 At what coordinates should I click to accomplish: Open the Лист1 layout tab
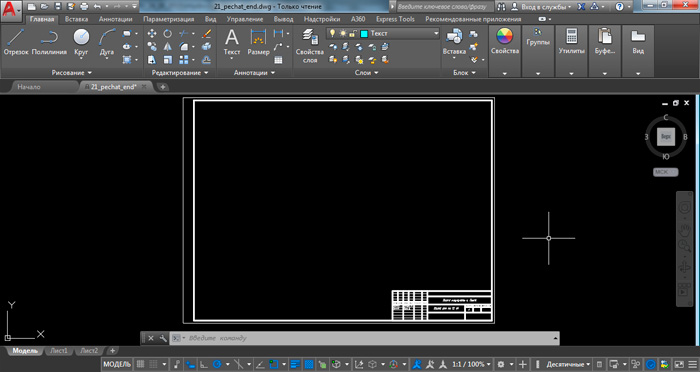click(59, 351)
